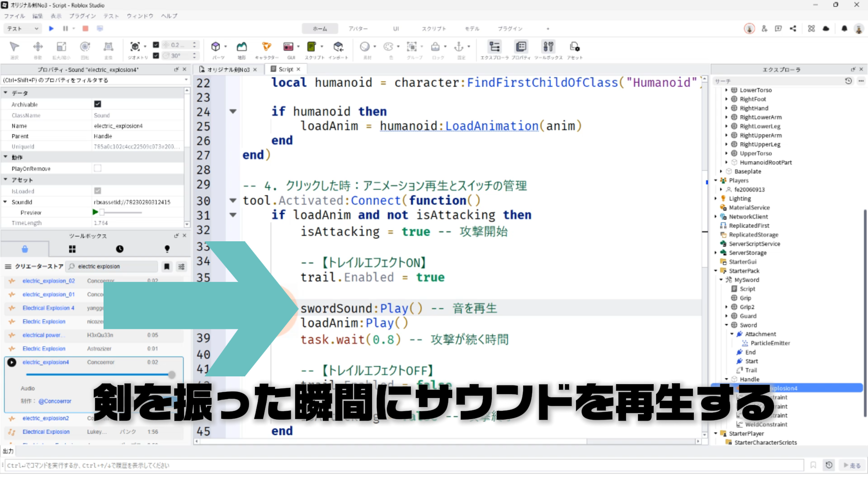The width and height of the screenshot is (868, 488).
Task: Open the テスト mode dropdown
Action: (x=23, y=28)
